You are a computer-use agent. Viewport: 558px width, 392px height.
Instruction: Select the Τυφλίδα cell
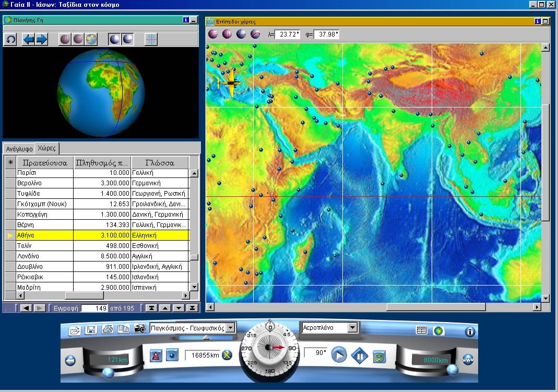tap(45, 194)
